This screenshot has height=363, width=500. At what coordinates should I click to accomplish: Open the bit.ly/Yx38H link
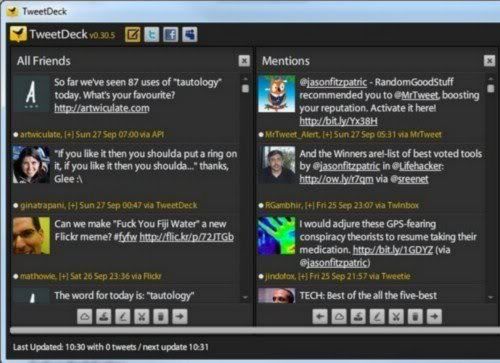click(x=338, y=121)
